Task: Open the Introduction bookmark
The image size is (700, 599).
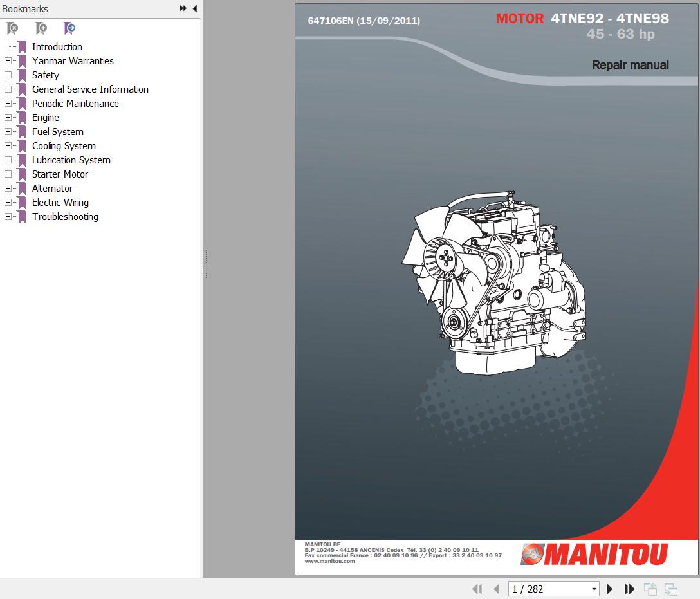Action: point(57,47)
